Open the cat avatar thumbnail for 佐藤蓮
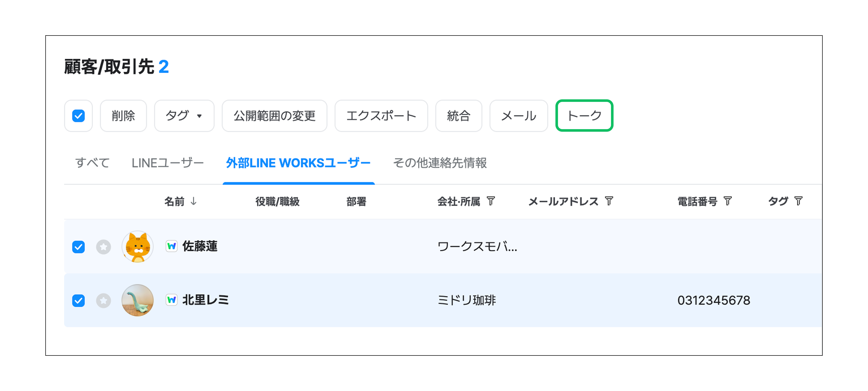 point(138,247)
